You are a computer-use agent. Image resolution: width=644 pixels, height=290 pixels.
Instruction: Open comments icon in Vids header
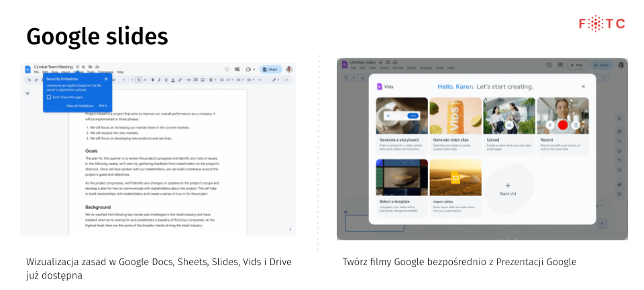coord(560,64)
